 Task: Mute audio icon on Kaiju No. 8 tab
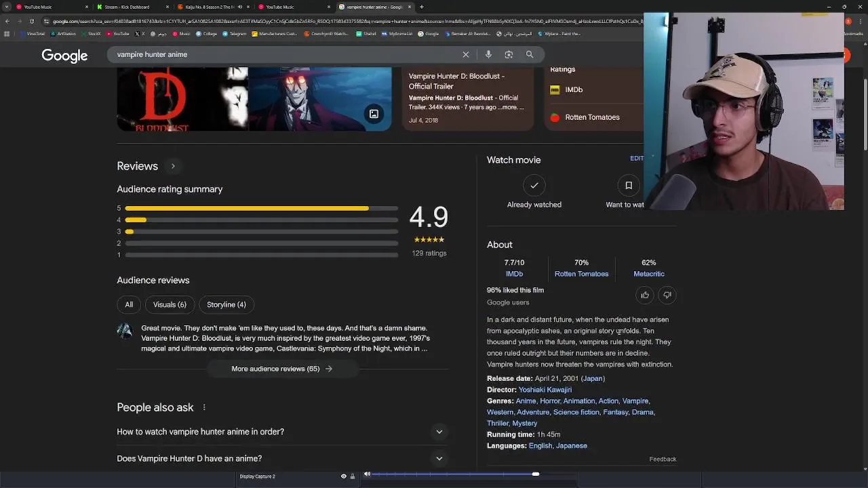tap(239, 7)
